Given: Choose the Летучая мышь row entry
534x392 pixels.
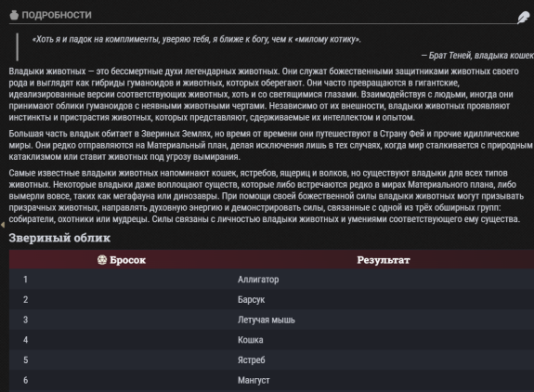Looking at the screenshot, I should [x=266, y=320].
